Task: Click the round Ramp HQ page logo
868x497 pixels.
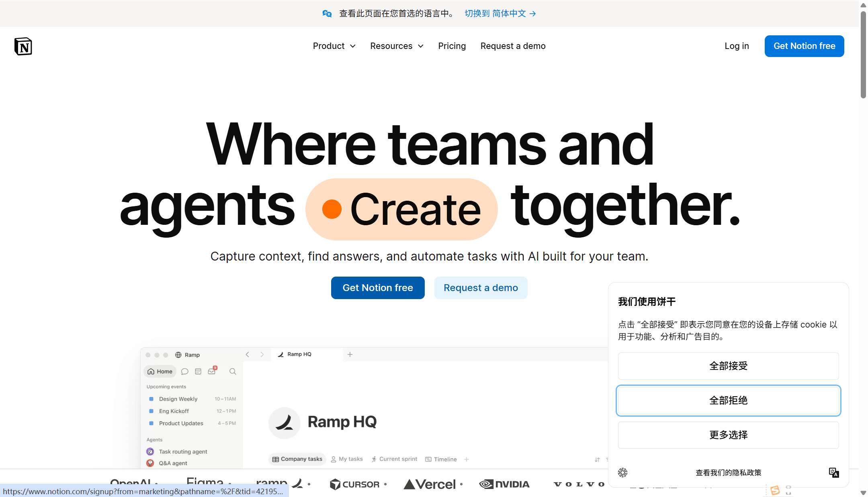Action: 285,423
